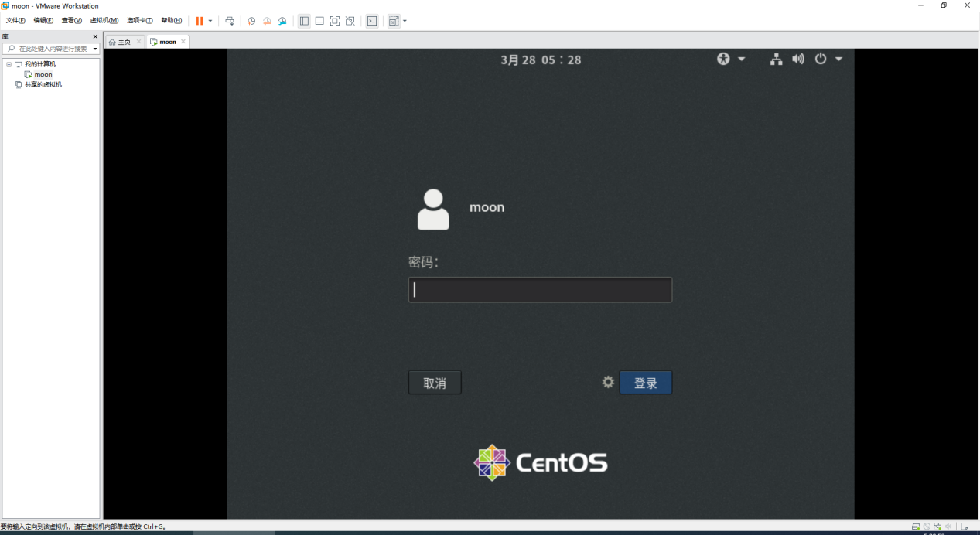The image size is (980, 535).
Task: Expand the accessibility menu arrow
Action: pyautogui.click(x=742, y=59)
